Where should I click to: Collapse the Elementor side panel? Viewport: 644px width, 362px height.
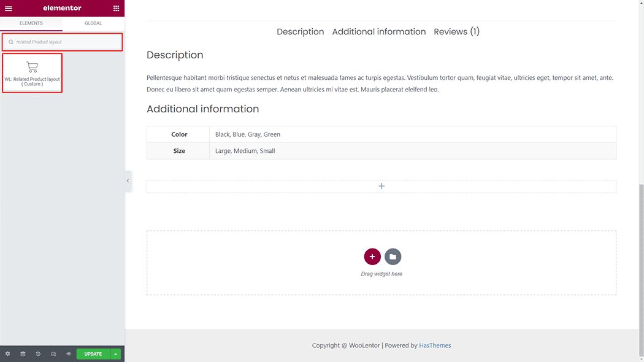pyautogui.click(x=128, y=181)
